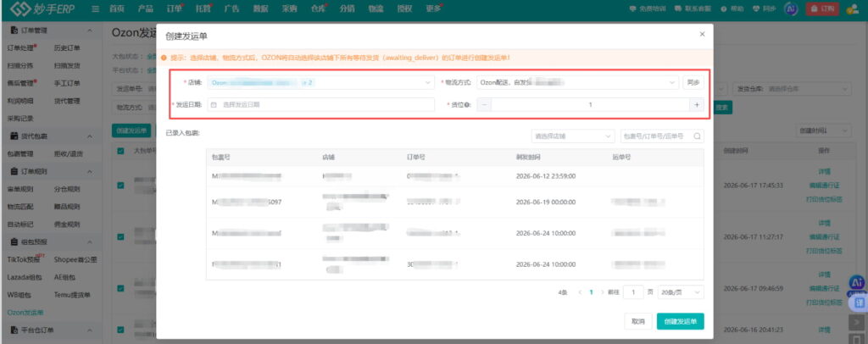
Task: Open the 20条/页 page size dropdown
Action: click(x=681, y=292)
